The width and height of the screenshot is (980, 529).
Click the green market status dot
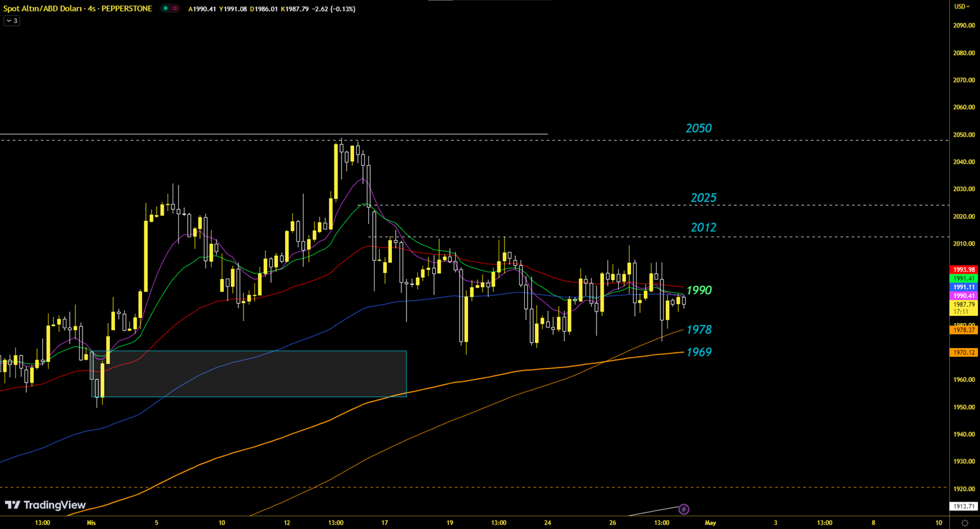click(166, 9)
